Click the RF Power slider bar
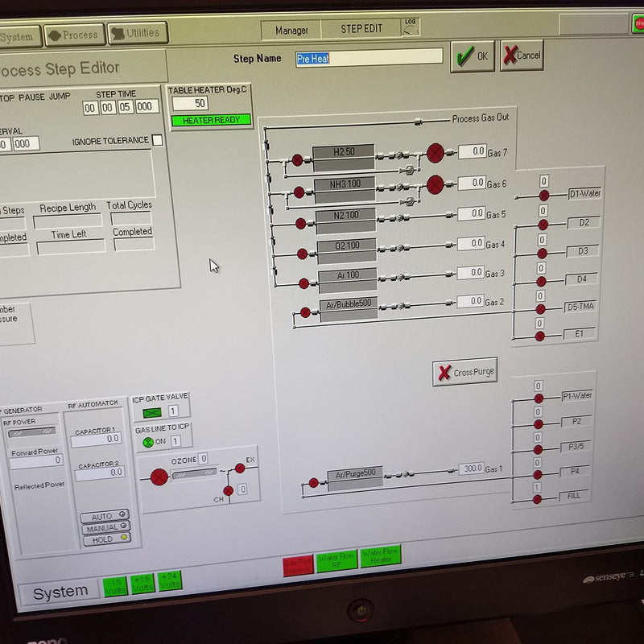Image resolution: width=644 pixels, height=644 pixels. [x=32, y=432]
